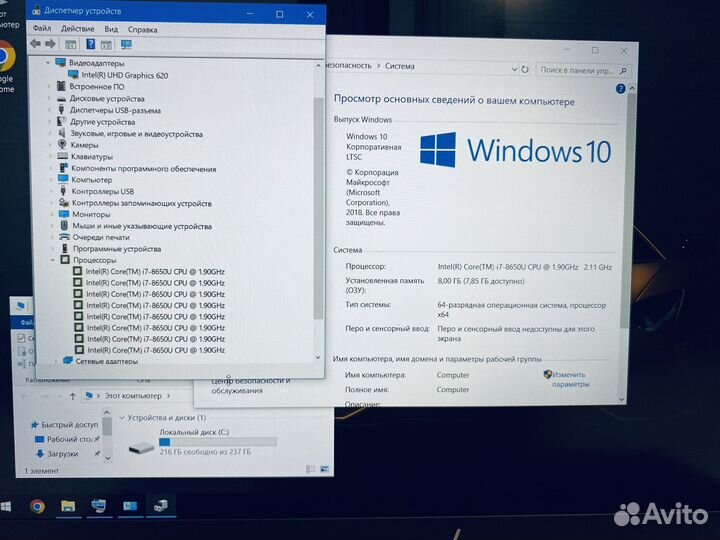
Task: Expand the Мониторы node
Action: click(52, 214)
